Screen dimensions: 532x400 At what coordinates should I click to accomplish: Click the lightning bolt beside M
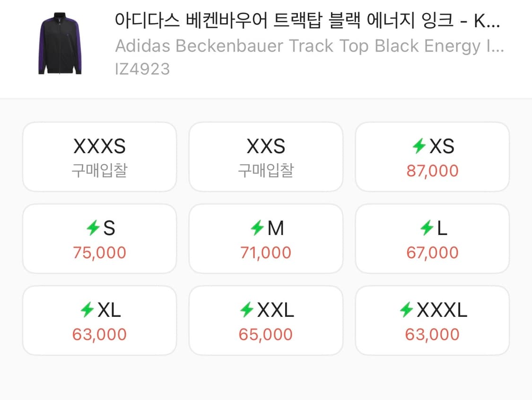[x=257, y=228]
